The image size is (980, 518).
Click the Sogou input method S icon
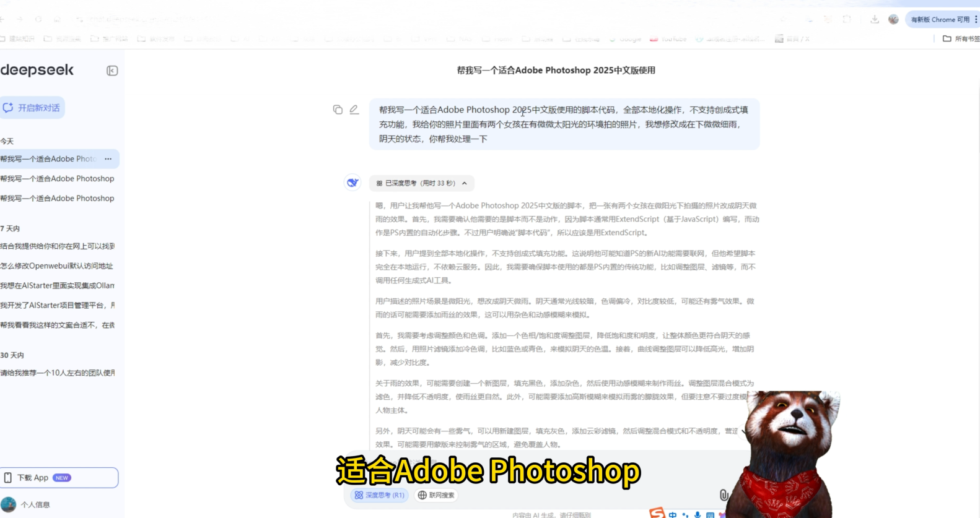[x=657, y=513]
